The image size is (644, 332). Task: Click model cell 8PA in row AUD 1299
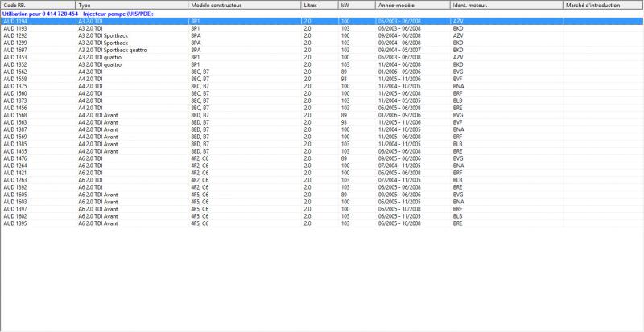click(x=196, y=43)
